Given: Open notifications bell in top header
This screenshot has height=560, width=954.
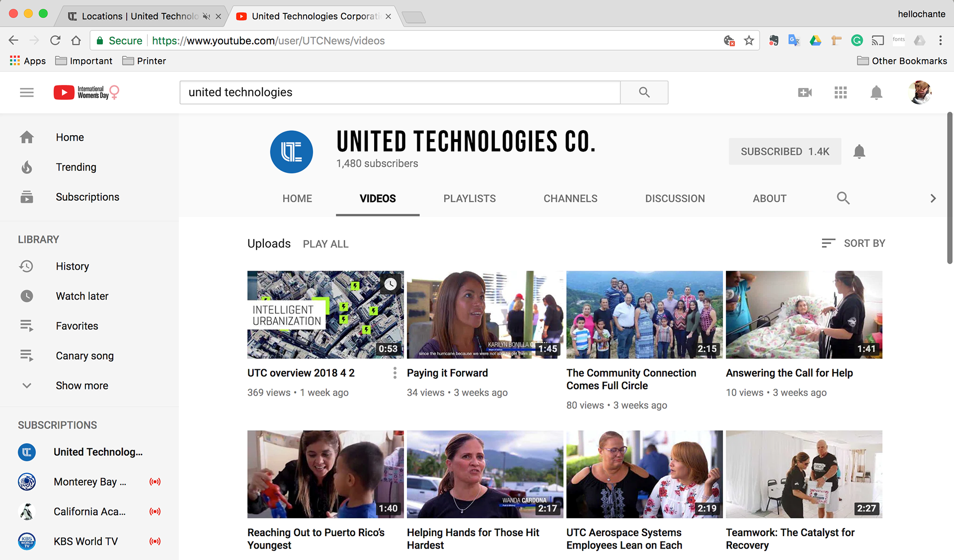Looking at the screenshot, I should click(876, 92).
